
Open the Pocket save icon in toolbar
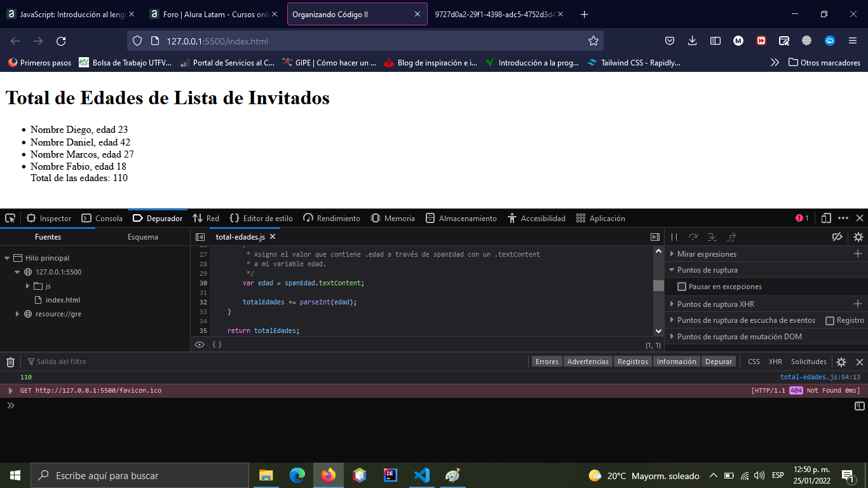point(670,41)
